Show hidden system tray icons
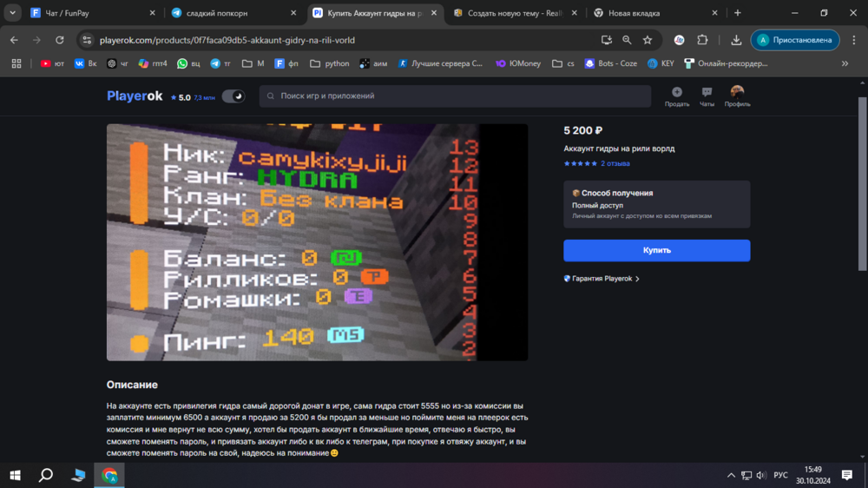 tap(731, 475)
